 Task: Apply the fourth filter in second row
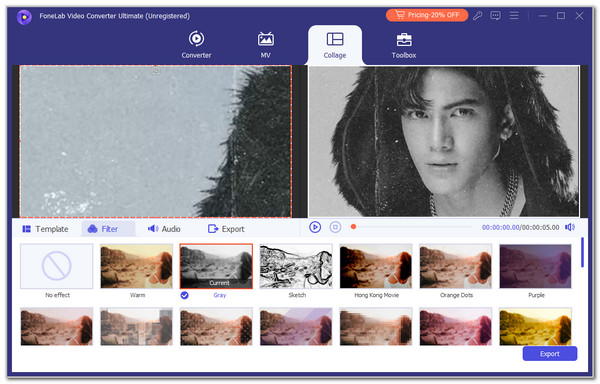point(296,326)
